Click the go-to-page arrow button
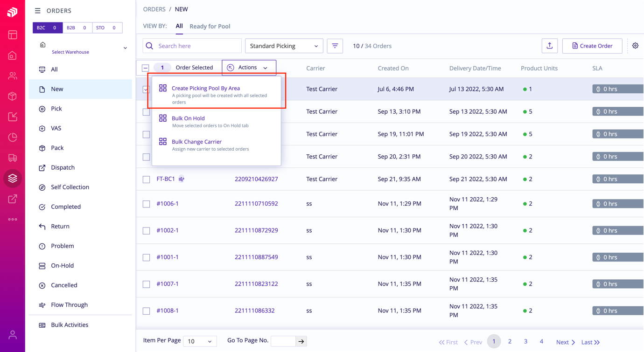This screenshot has width=644, height=352. click(x=301, y=341)
